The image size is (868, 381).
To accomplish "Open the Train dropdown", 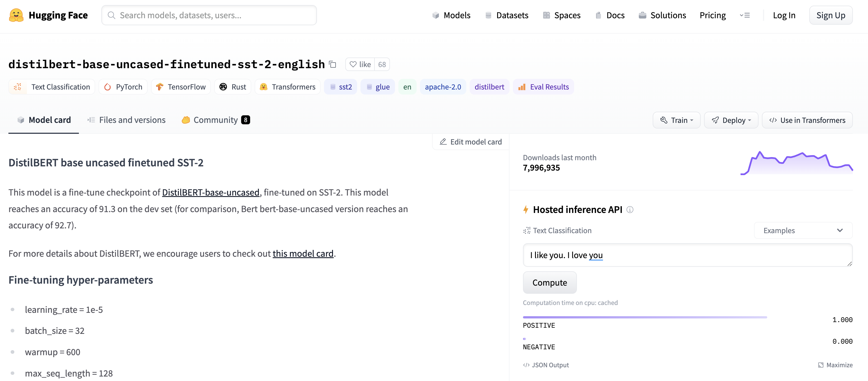I will [676, 120].
